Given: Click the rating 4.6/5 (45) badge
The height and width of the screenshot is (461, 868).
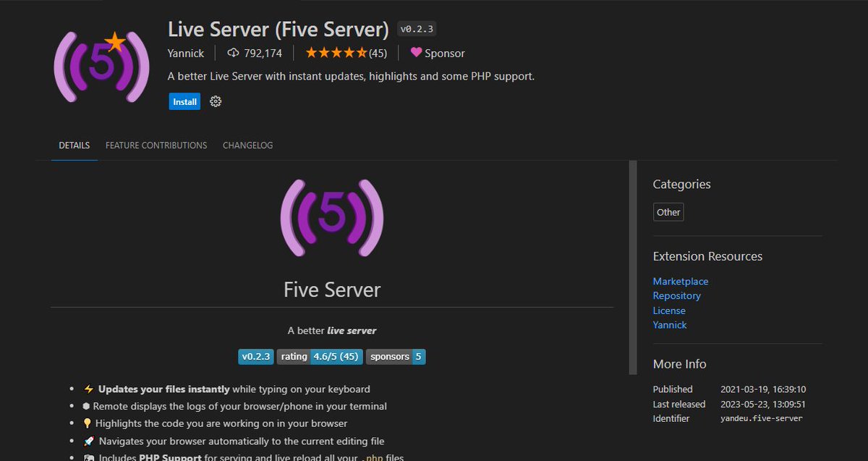Looking at the screenshot, I should coord(319,357).
